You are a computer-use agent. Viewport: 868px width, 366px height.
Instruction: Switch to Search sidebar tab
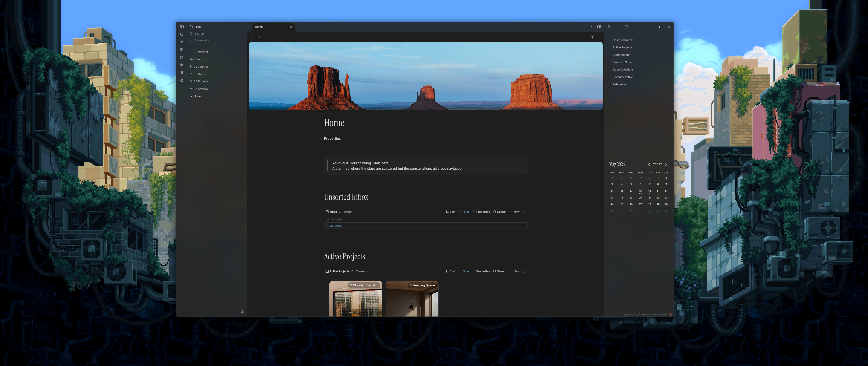[196, 34]
